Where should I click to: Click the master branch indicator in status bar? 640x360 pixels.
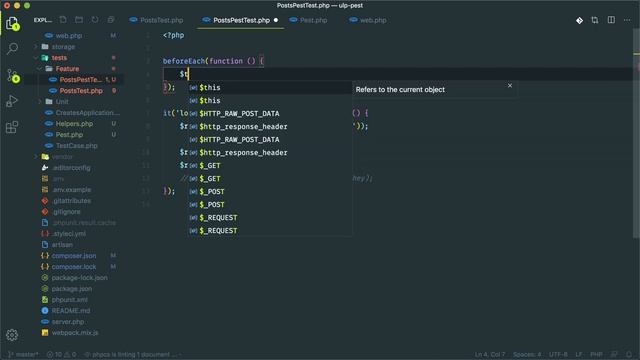point(23,354)
